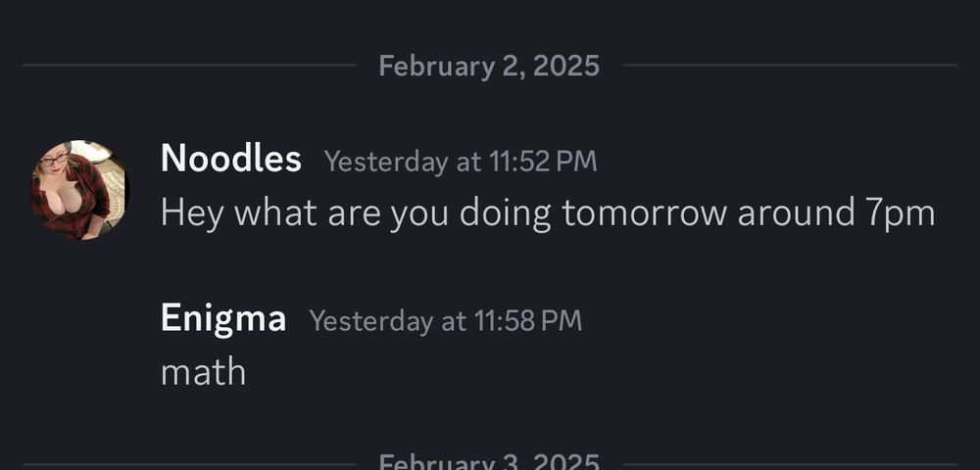
Task: Open Noodles' profile picture avatar
Action: pos(79,189)
